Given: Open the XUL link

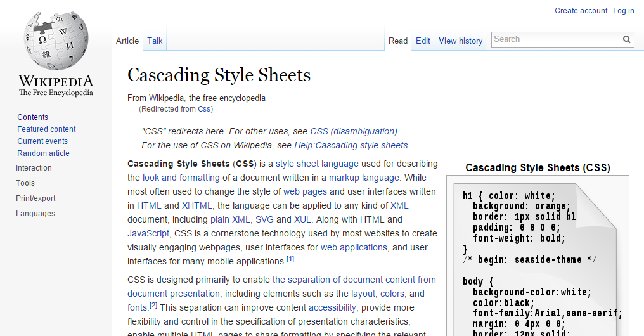Looking at the screenshot, I should coord(302,219).
